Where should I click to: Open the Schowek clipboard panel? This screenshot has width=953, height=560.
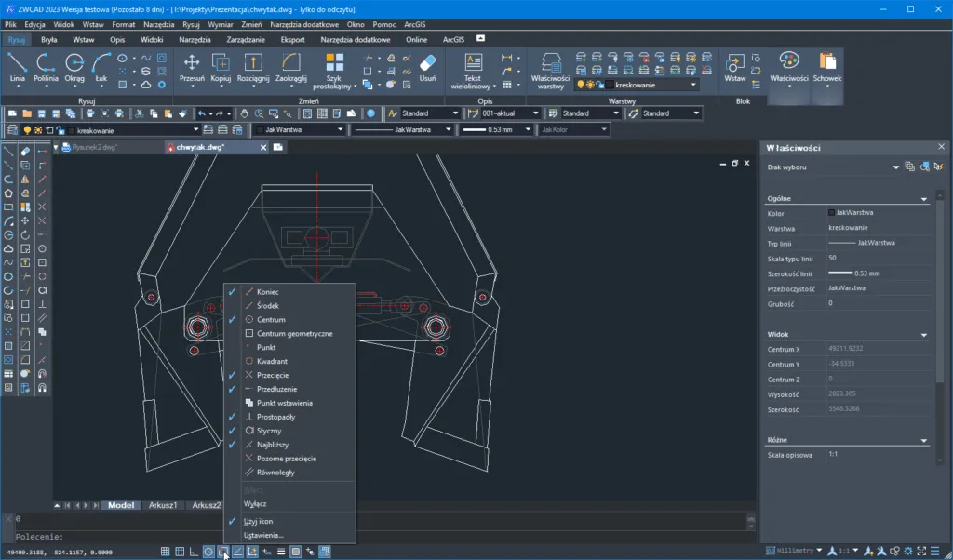click(827, 67)
